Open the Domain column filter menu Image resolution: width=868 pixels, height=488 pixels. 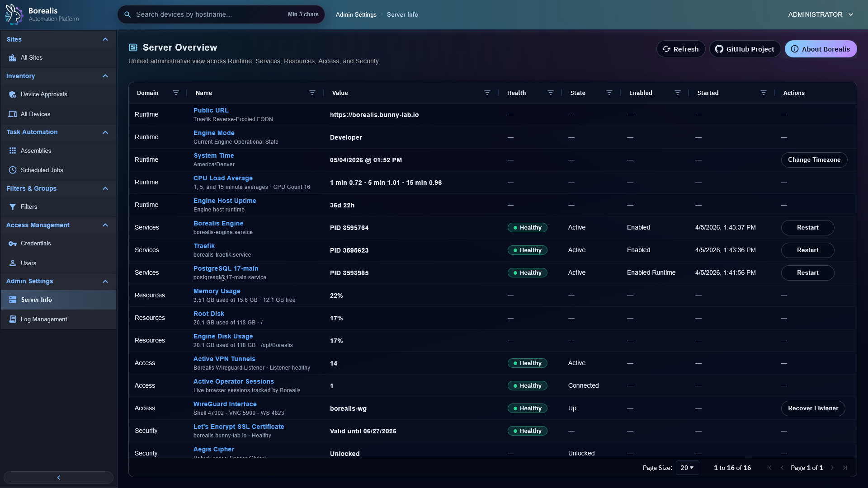pos(176,93)
